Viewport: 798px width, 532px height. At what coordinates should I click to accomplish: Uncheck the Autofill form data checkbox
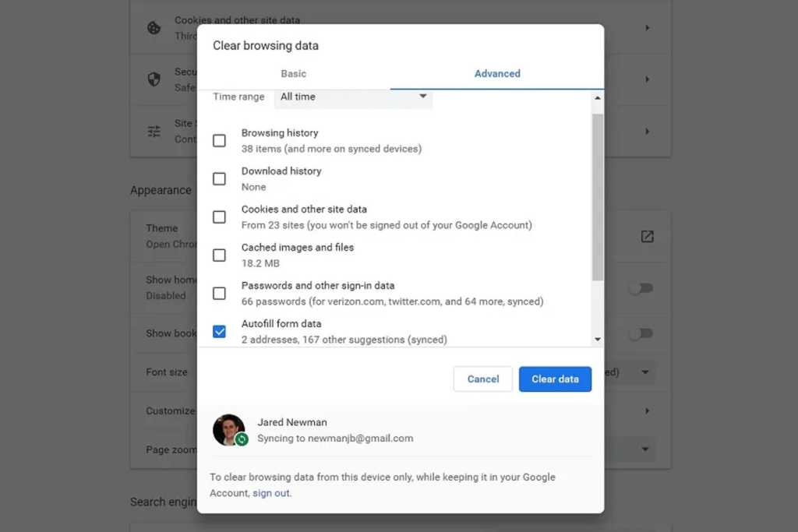coord(219,332)
